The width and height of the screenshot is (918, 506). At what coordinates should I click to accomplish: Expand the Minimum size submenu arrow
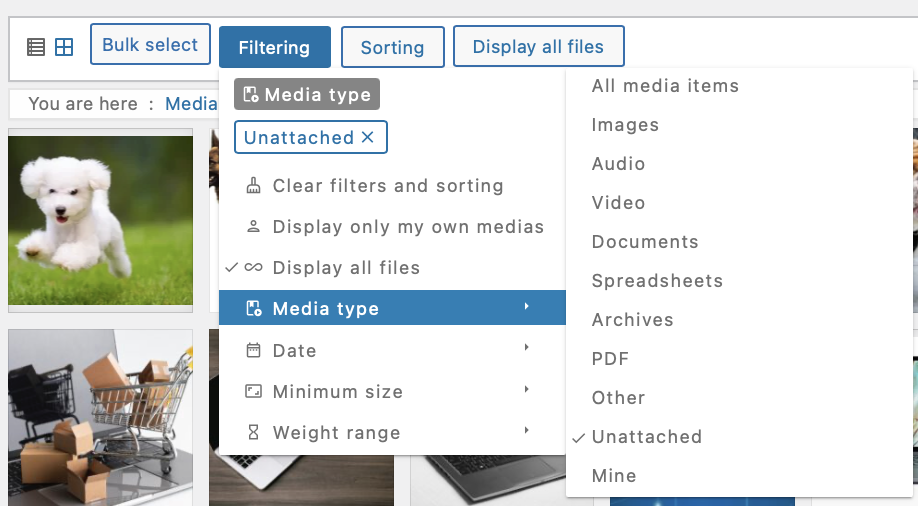[526, 389]
